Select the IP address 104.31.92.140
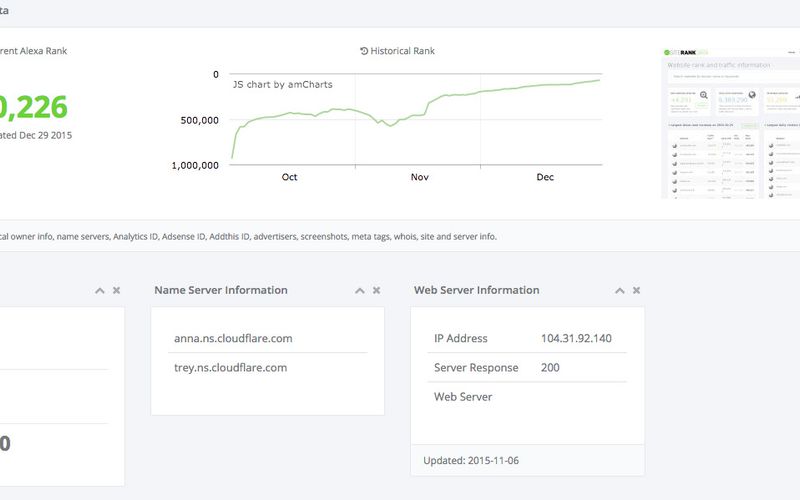Screen dimensions: 800x500 [576, 338]
